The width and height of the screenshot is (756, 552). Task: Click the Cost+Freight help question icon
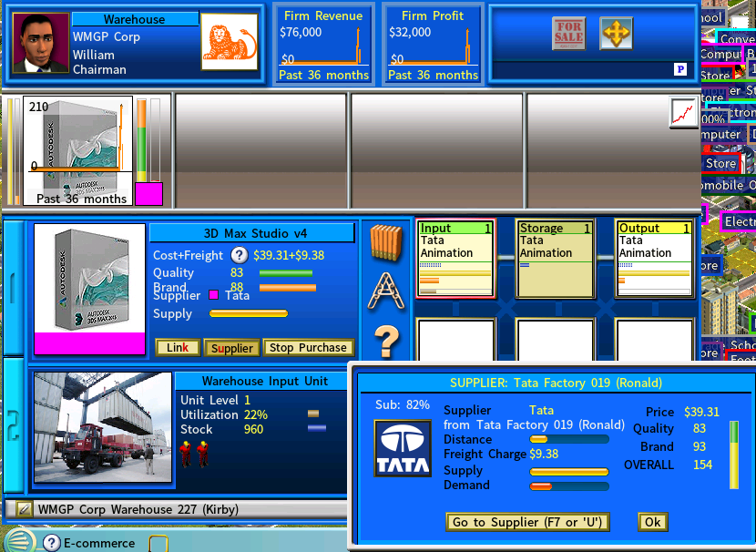point(240,255)
